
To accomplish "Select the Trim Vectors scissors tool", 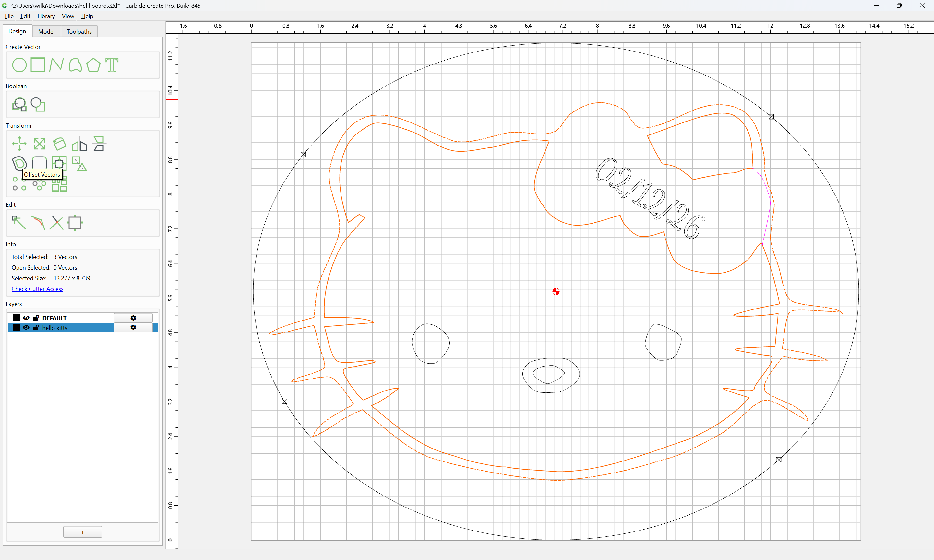I will (56, 223).
